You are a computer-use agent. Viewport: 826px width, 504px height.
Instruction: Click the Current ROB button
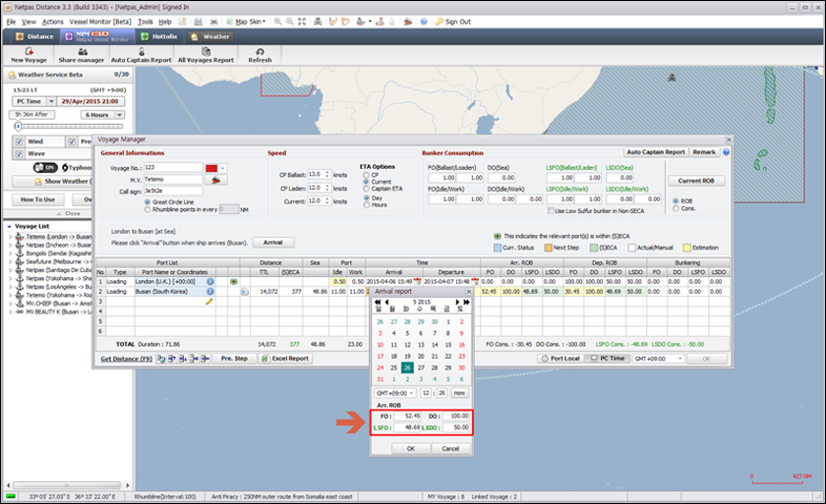[x=696, y=181]
